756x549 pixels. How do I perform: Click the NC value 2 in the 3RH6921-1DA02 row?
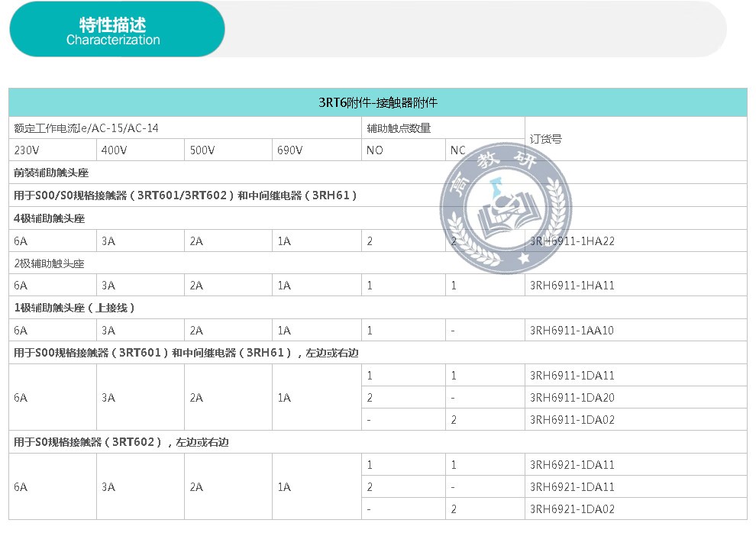coord(454,509)
